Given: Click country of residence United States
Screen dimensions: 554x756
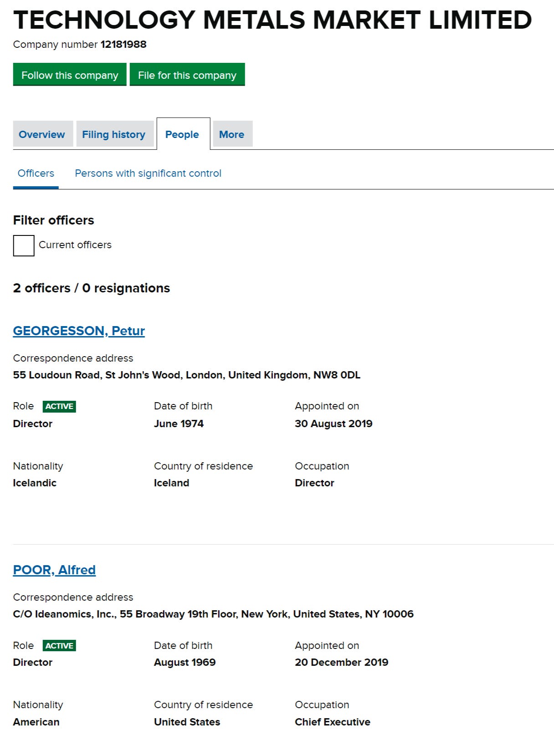Looking at the screenshot, I should 187,722.
